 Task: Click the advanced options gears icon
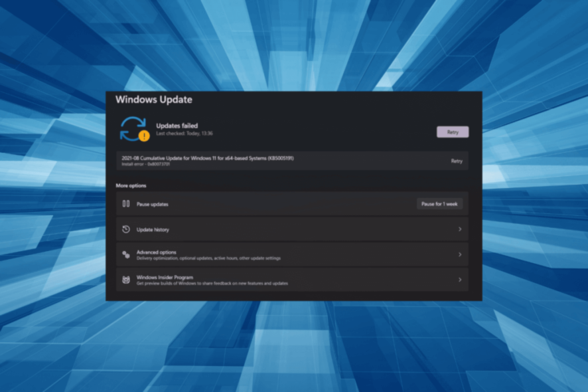tap(126, 254)
